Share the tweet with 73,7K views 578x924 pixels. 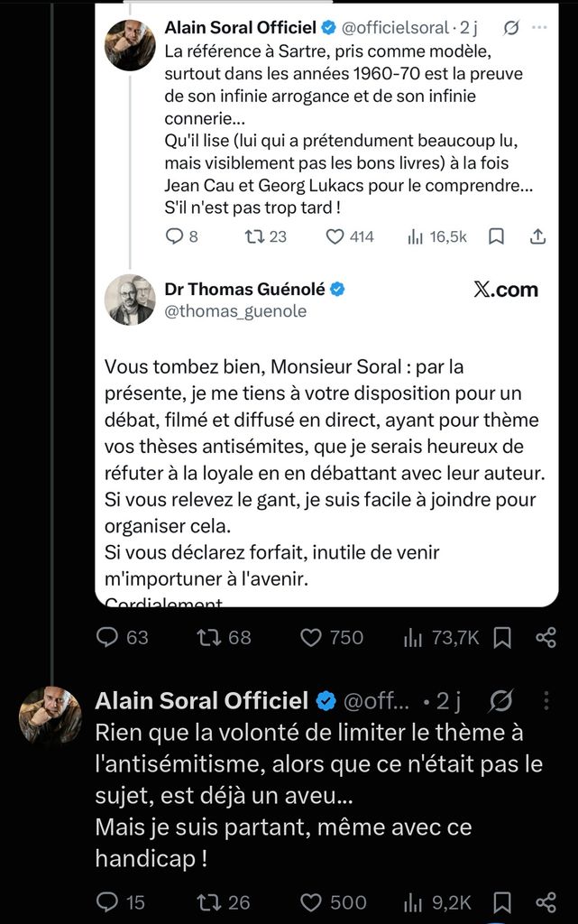(546, 638)
